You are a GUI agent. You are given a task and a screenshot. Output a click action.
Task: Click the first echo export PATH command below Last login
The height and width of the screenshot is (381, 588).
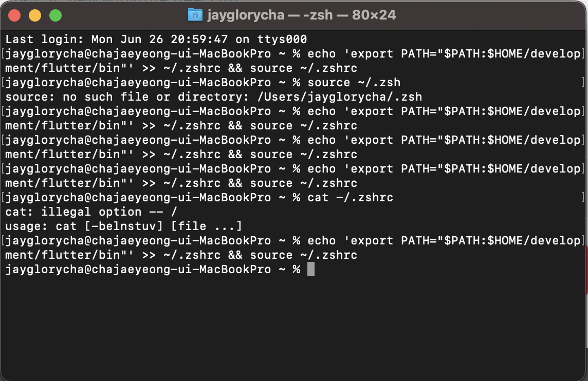[445, 53]
